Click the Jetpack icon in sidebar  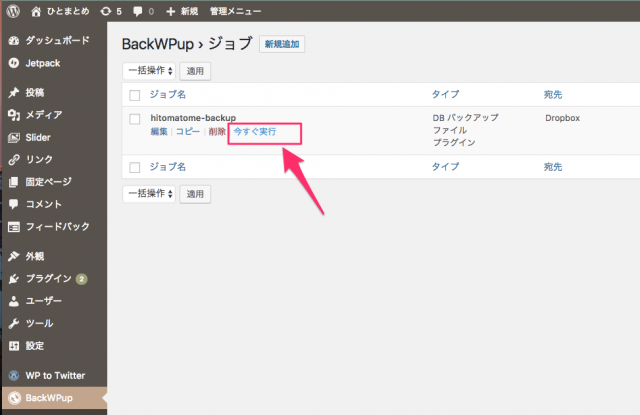click(14, 63)
